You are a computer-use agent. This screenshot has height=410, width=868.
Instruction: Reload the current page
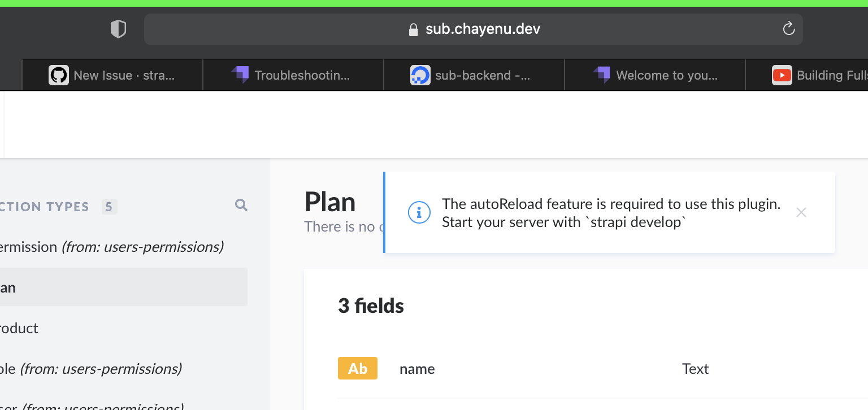tap(789, 29)
